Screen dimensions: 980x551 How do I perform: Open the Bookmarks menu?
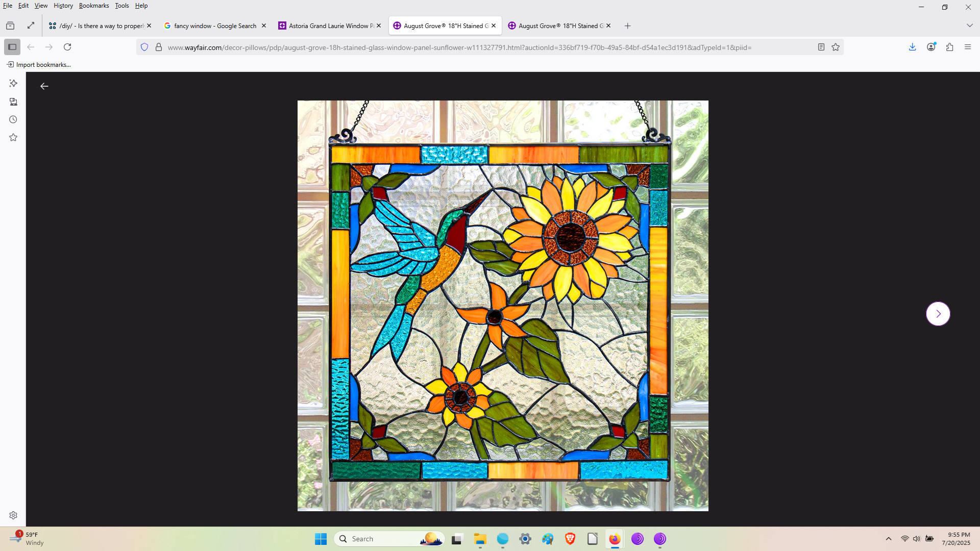coord(94,6)
